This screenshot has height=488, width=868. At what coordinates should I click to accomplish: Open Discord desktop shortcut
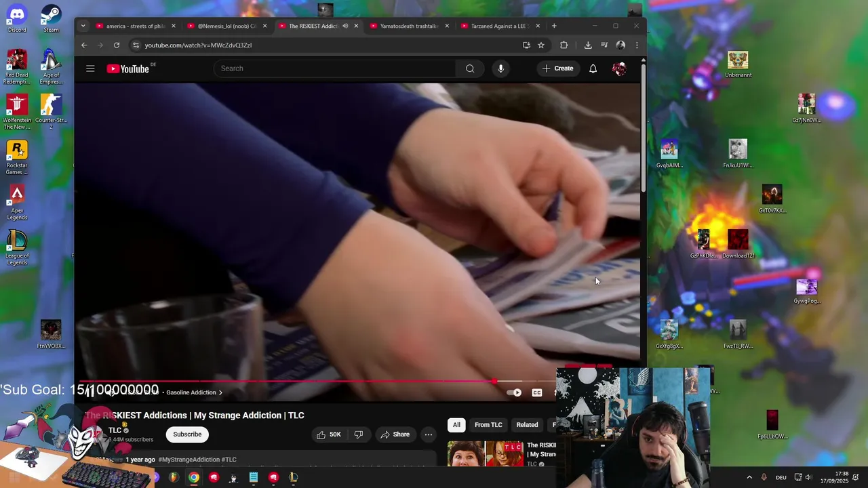17,19
